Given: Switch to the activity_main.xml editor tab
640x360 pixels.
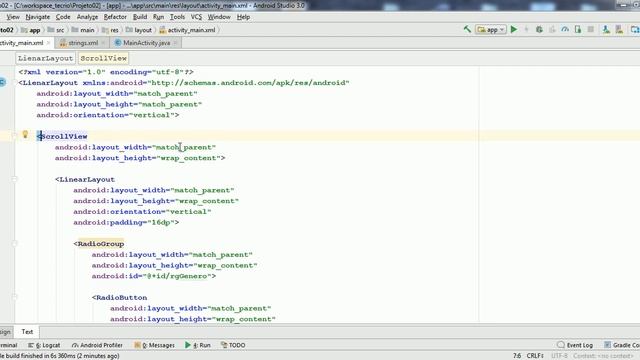Looking at the screenshot, I should click(22, 42).
